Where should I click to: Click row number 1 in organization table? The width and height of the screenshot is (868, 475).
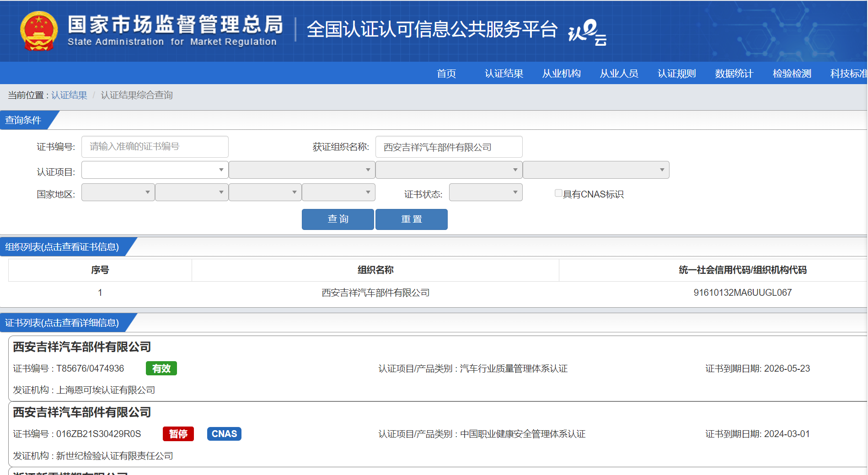[100, 293]
